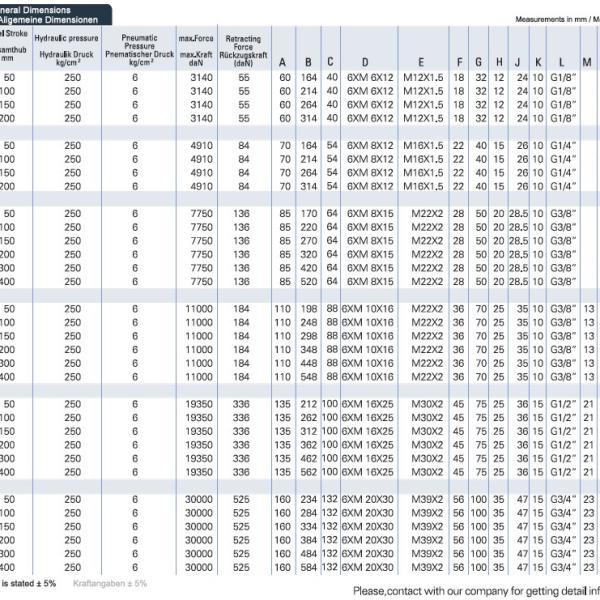600x600 pixels.
Task: Click the General Dimensions title tab
Action: click(55, 15)
